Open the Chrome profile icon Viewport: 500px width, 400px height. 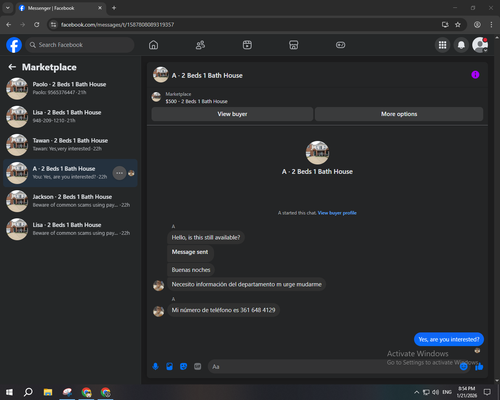tap(477, 25)
